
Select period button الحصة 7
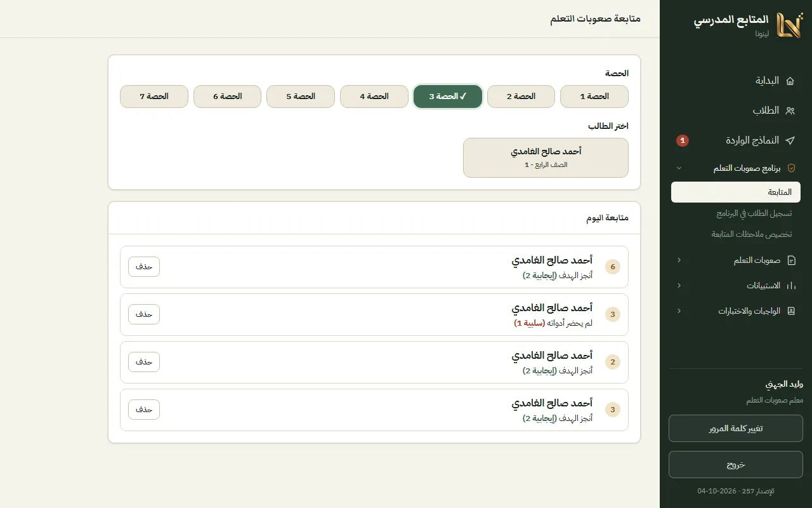154,97
